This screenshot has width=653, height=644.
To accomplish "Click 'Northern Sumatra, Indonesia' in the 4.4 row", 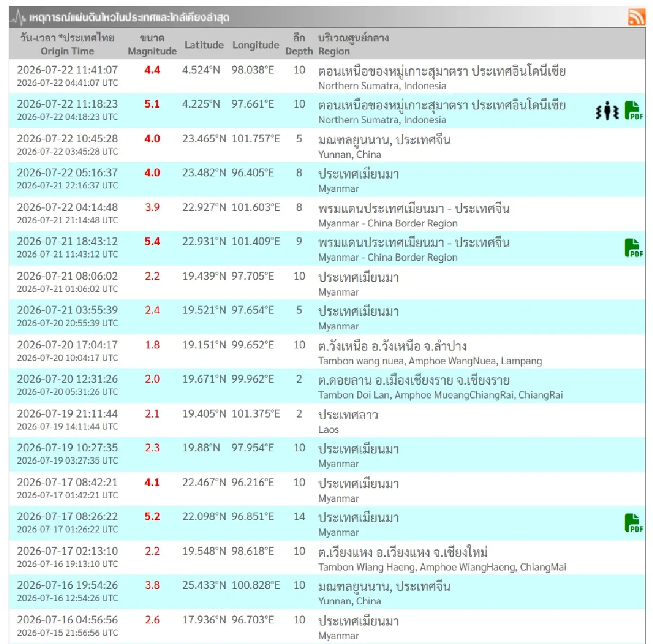I will 382,86.
